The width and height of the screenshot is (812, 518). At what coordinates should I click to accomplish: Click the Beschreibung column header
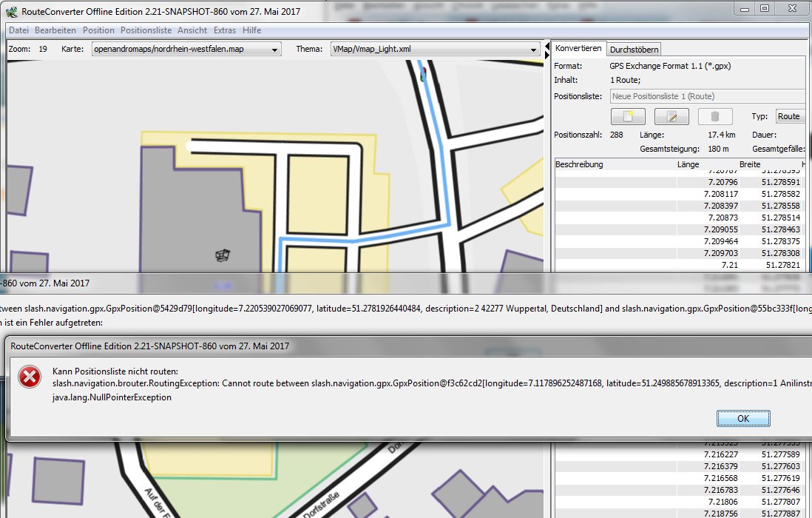[579, 164]
